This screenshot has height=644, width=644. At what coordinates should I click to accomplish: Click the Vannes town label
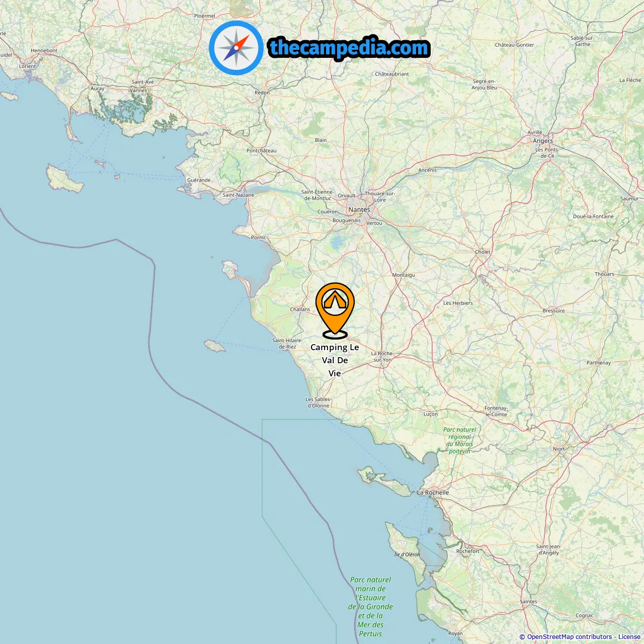[138, 91]
